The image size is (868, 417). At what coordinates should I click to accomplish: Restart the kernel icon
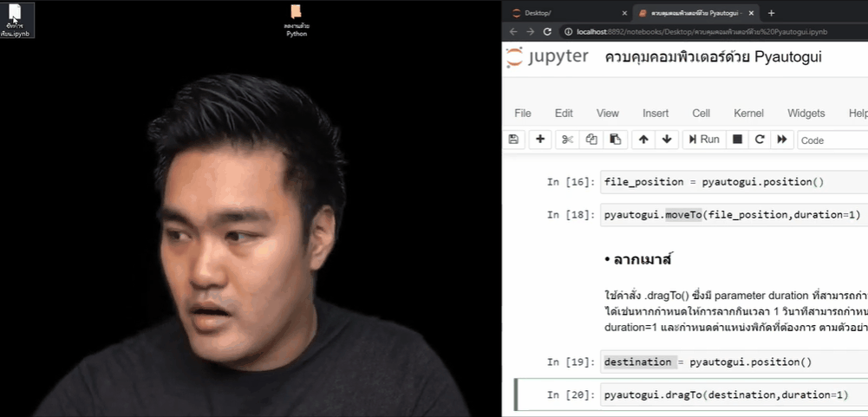click(x=760, y=140)
